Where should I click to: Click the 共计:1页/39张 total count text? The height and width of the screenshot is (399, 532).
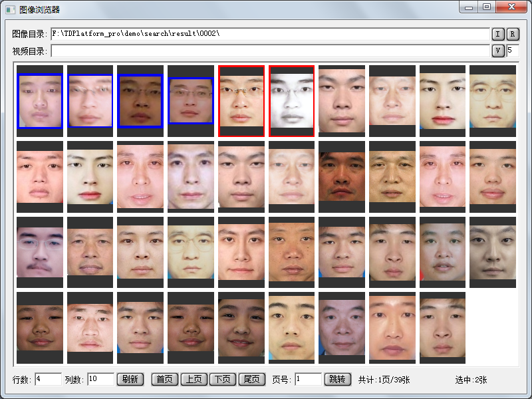(x=384, y=380)
